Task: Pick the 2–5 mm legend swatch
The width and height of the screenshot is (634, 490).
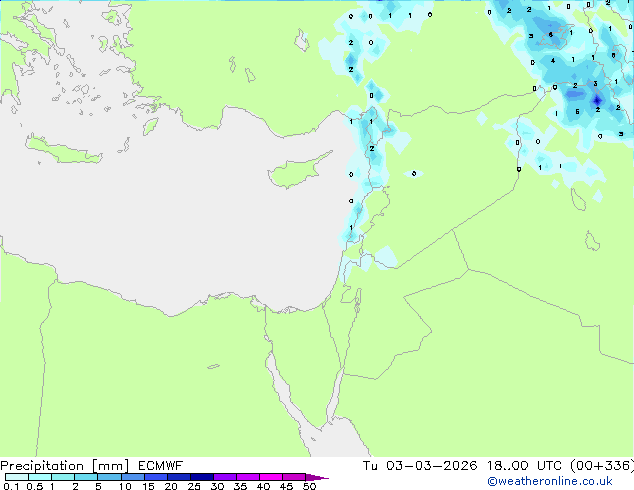Action: click(86, 477)
